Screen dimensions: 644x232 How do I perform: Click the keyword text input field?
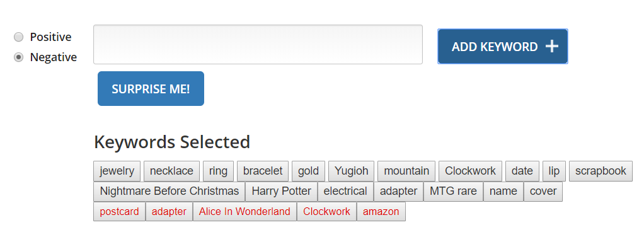click(x=258, y=44)
